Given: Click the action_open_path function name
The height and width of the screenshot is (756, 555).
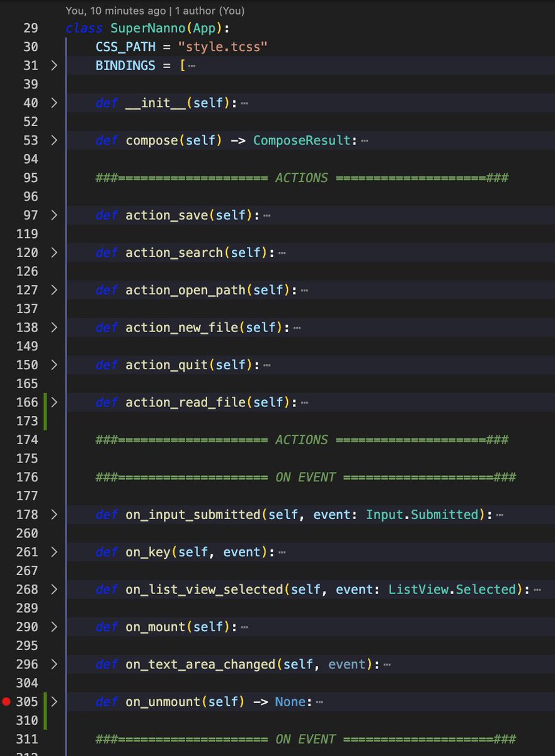Looking at the screenshot, I should [186, 290].
